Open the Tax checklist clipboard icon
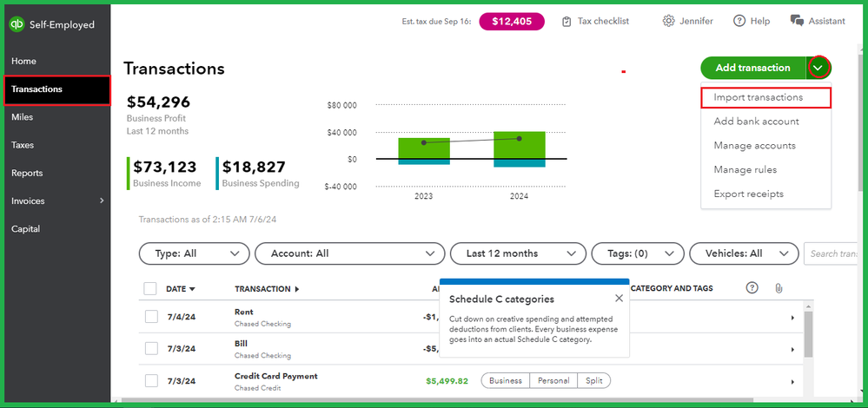 [x=567, y=22]
